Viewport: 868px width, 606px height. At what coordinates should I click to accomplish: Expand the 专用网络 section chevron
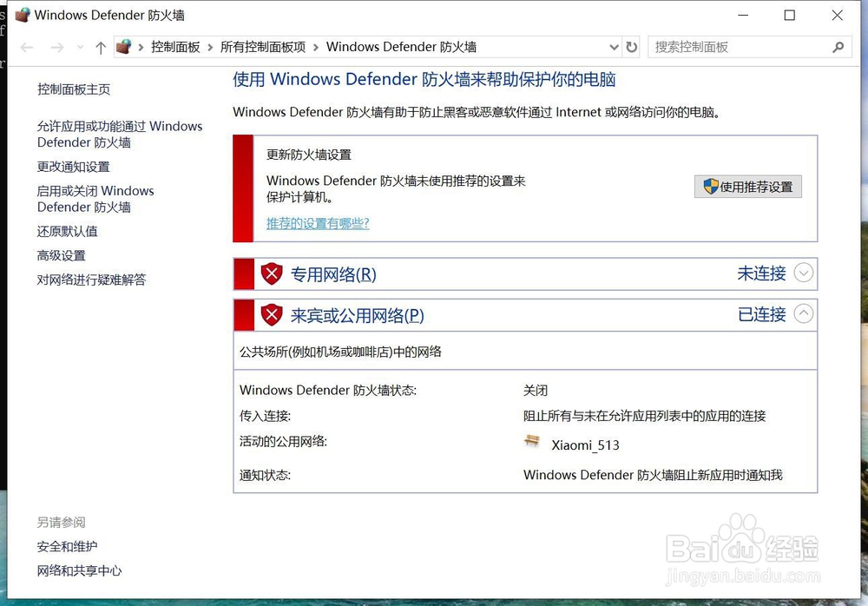[804, 273]
